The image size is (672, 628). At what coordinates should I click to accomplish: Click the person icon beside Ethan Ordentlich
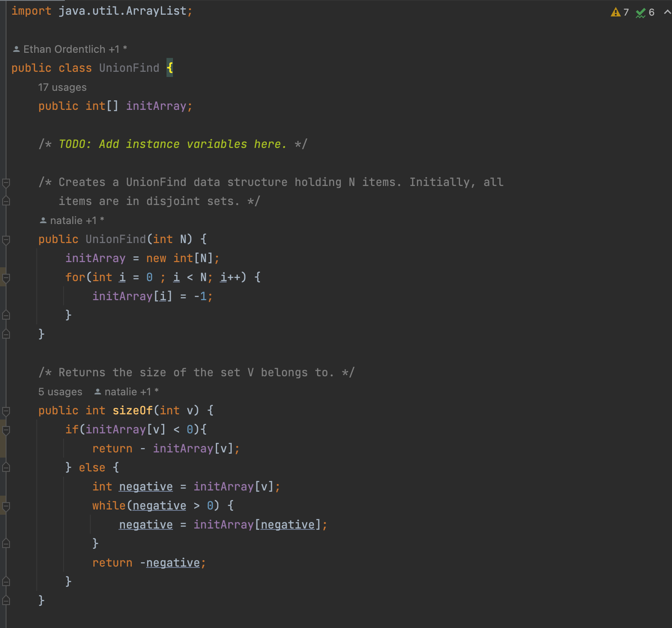click(x=16, y=49)
